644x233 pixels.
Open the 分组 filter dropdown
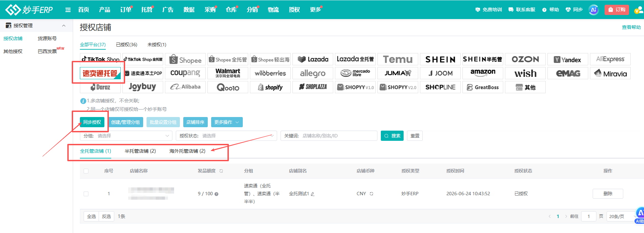(x=126, y=136)
